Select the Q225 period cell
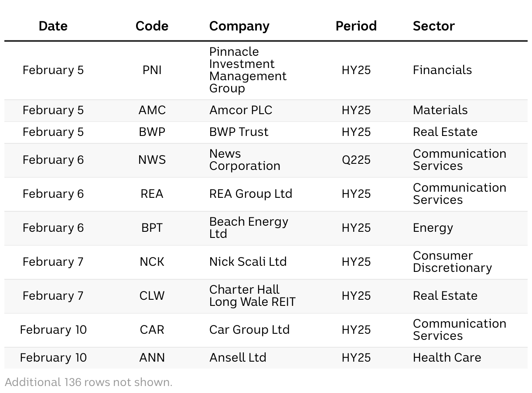The width and height of the screenshot is (532, 393). (x=356, y=160)
